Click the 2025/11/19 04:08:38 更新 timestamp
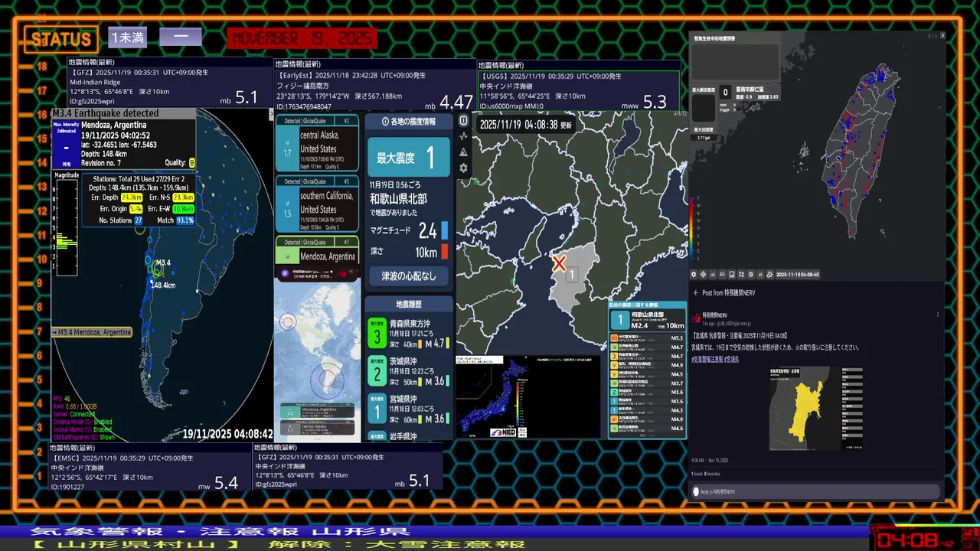 click(x=526, y=125)
